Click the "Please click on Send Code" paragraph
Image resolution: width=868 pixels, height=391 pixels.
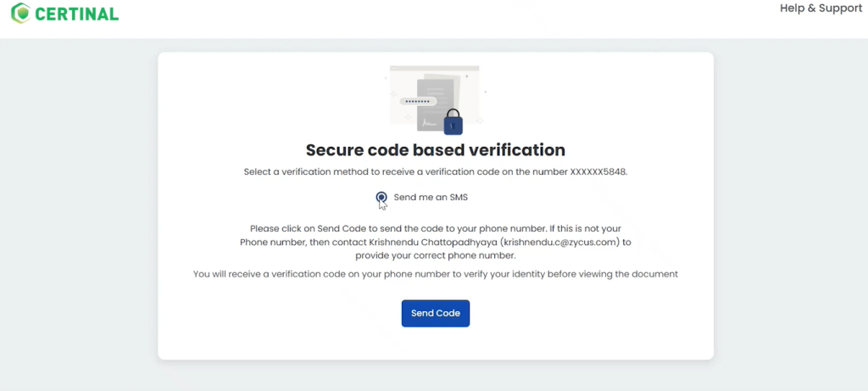[x=436, y=242]
